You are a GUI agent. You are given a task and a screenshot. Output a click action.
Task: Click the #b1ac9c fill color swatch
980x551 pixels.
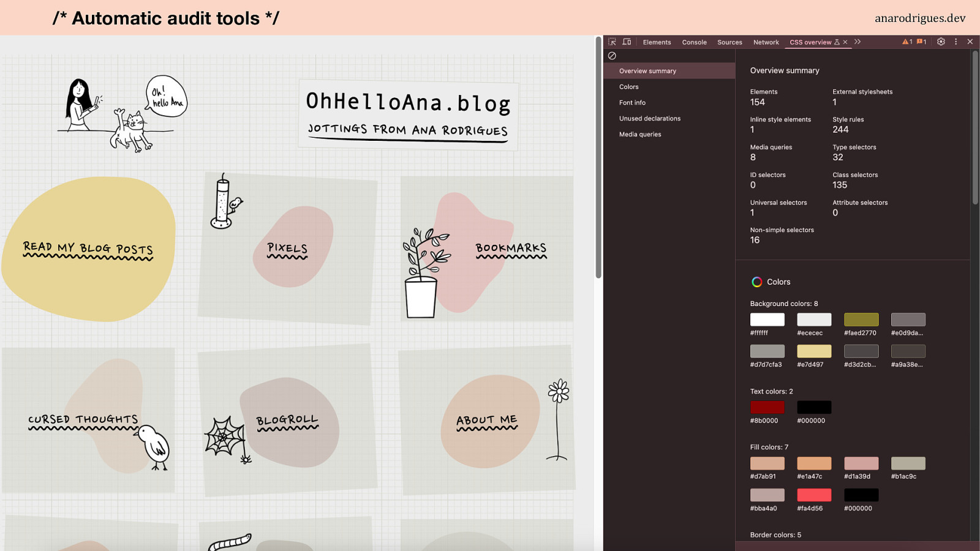pos(908,463)
